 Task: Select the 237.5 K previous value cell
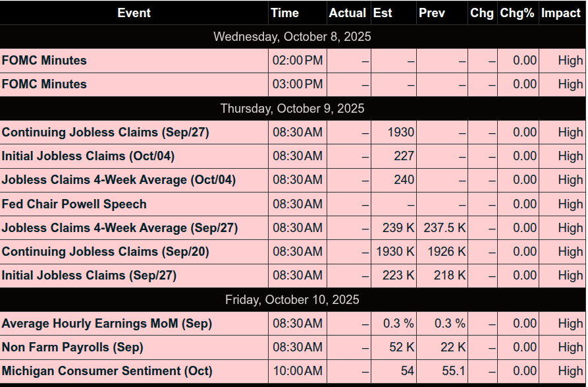tap(444, 228)
